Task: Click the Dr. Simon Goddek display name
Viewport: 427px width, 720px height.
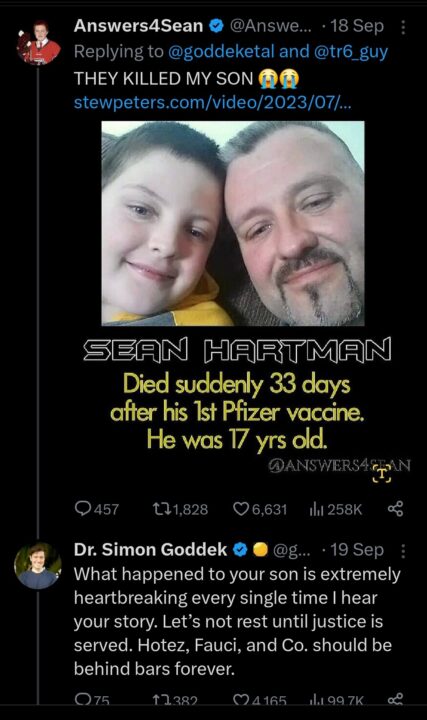Action: coord(150,550)
